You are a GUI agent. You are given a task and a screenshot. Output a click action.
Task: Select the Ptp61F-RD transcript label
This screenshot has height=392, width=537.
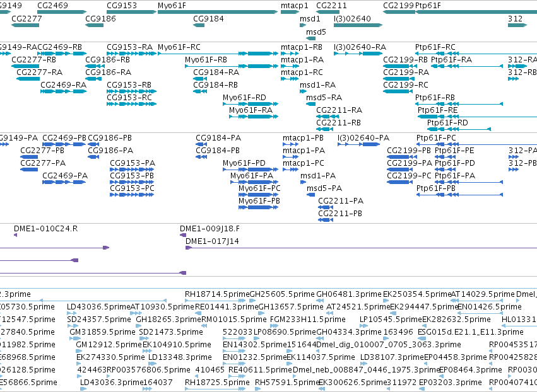tap(447, 123)
